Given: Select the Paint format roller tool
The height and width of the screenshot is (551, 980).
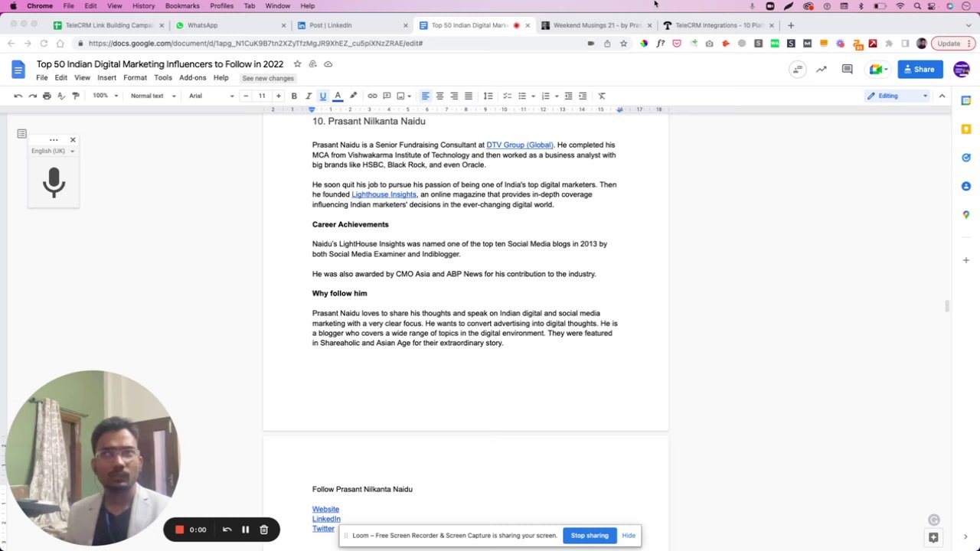Looking at the screenshot, I should (75, 96).
